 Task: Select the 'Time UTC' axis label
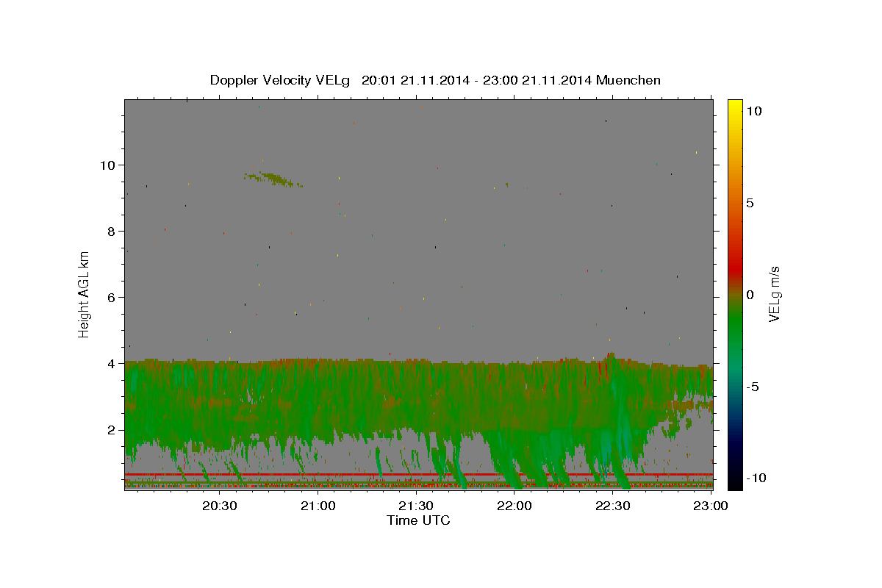point(418,520)
